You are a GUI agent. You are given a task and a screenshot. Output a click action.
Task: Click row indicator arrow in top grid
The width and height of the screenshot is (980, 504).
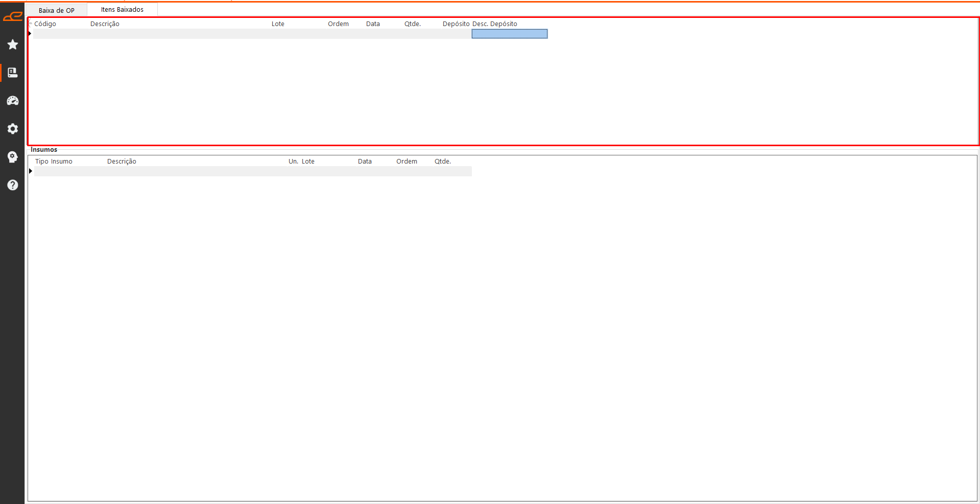(30, 34)
